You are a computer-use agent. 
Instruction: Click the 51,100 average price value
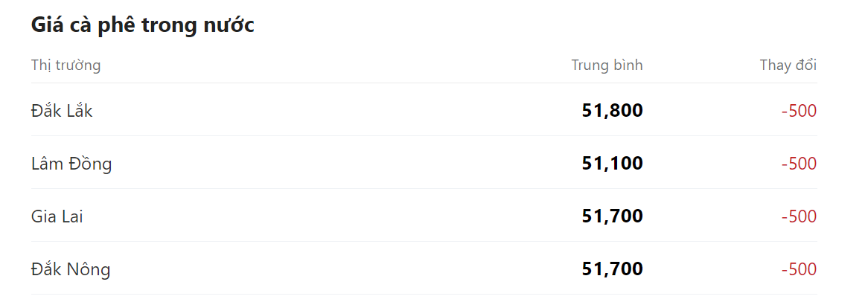pos(612,164)
